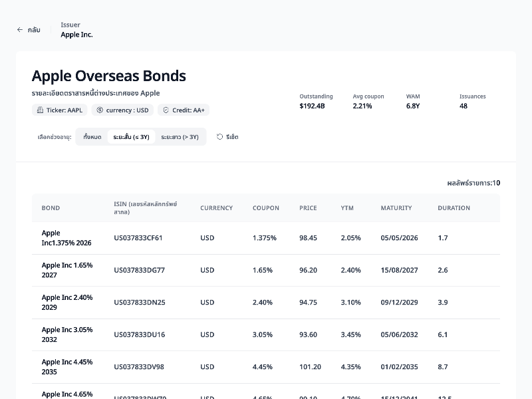Click maturity date 05/06/2032

pyautogui.click(x=400, y=334)
